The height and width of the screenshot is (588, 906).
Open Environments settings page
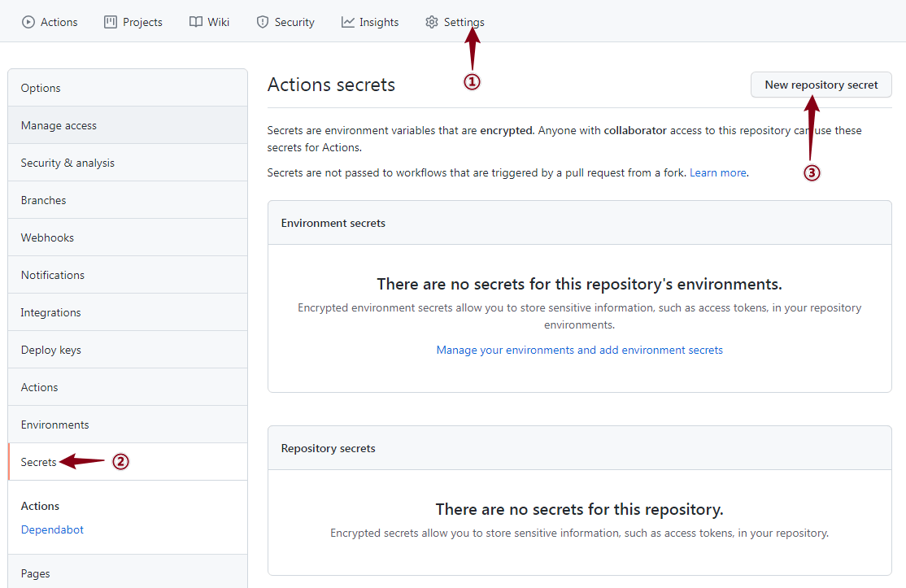coord(55,425)
